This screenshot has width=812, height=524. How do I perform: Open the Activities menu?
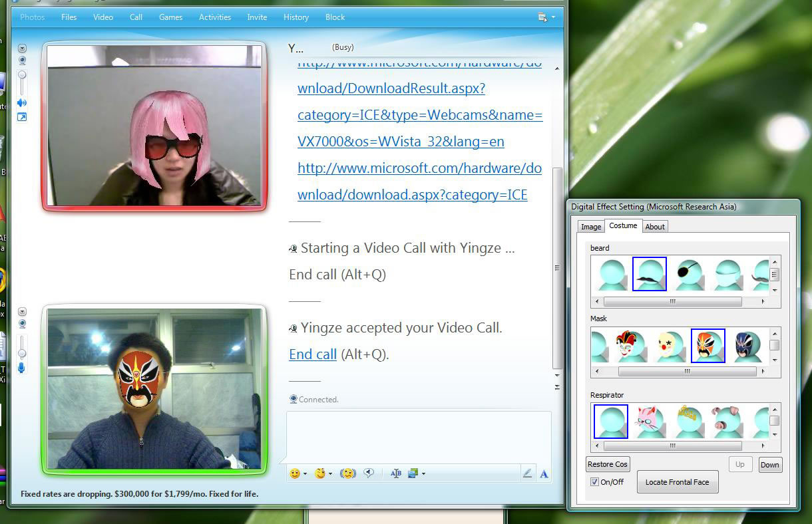click(x=215, y=17)
